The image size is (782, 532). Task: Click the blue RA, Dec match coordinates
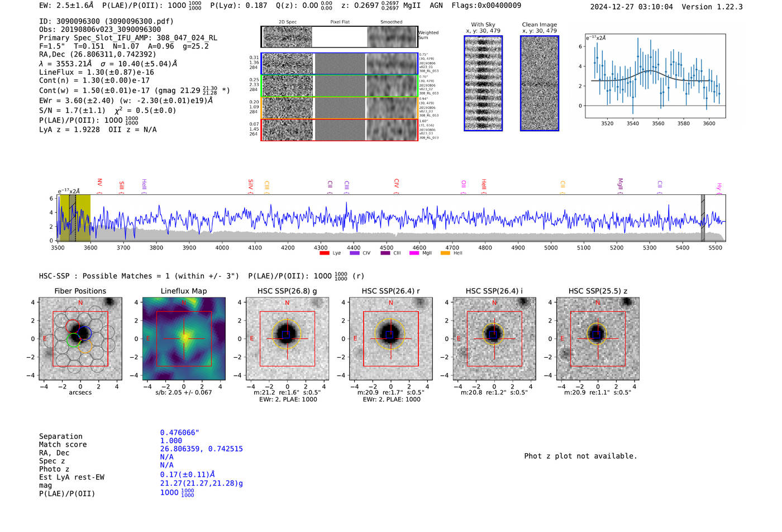(202, 449)
